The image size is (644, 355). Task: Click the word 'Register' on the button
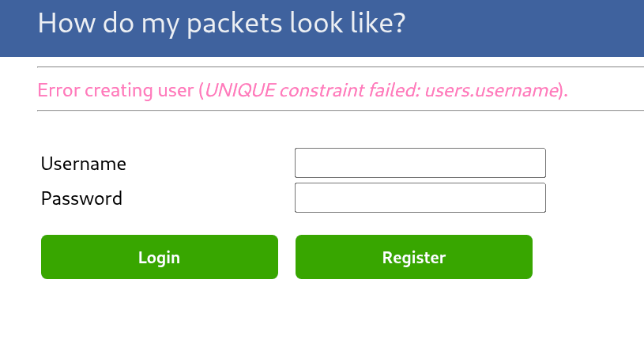coord(414,257)
